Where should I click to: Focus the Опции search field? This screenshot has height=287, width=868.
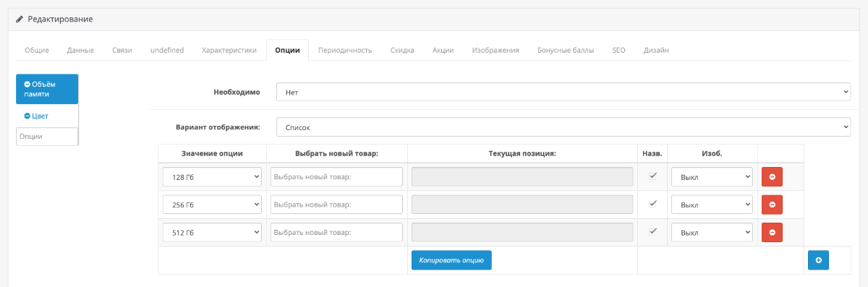pos(46,137)
